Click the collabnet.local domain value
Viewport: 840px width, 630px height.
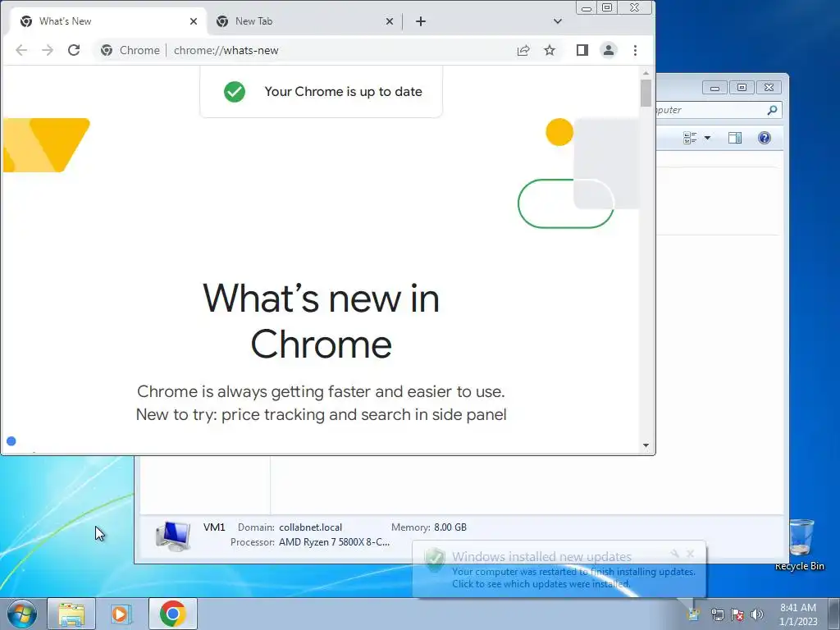[310, 527]
